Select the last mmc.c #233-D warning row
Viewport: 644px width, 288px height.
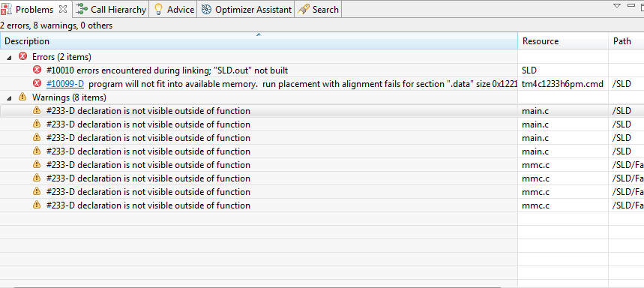pos(322,205)
